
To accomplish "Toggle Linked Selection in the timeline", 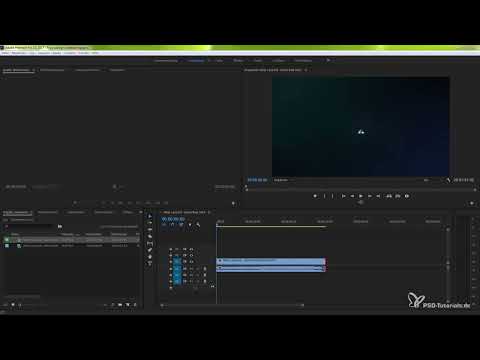I will click(x=181, y=225).
